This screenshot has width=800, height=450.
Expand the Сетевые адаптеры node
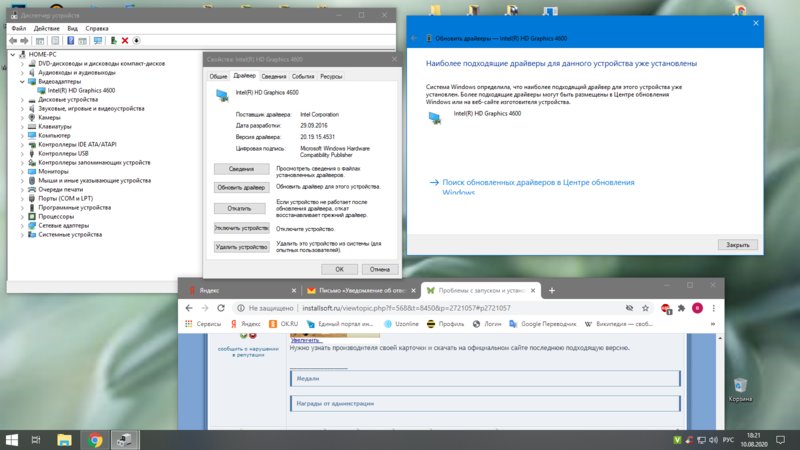(x=22, y=226)
